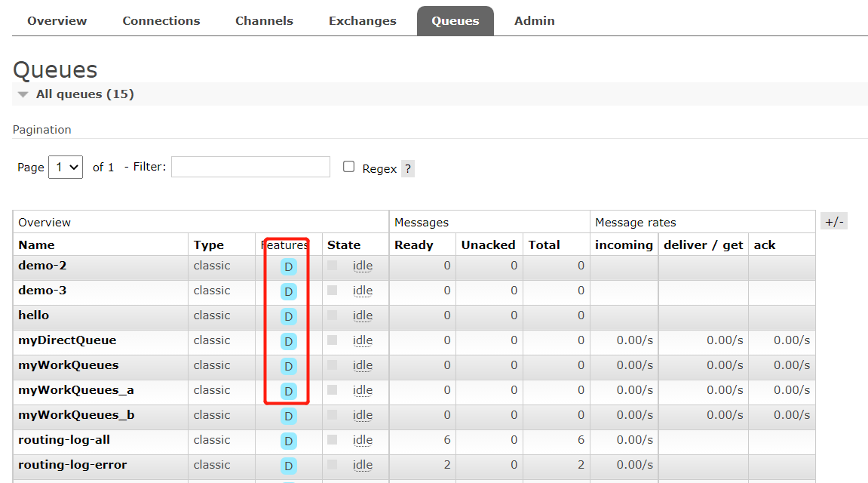Open the routing-log-all queue

pos(64,440)
